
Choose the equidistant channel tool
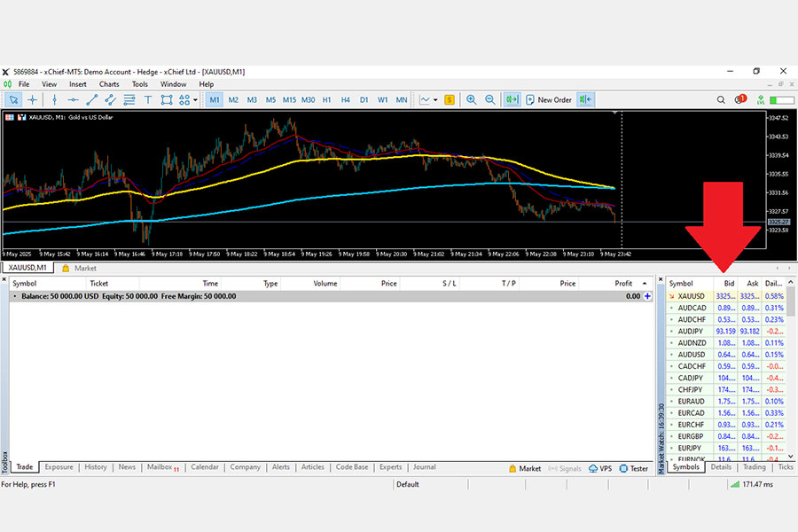click(x=111, y=100)
